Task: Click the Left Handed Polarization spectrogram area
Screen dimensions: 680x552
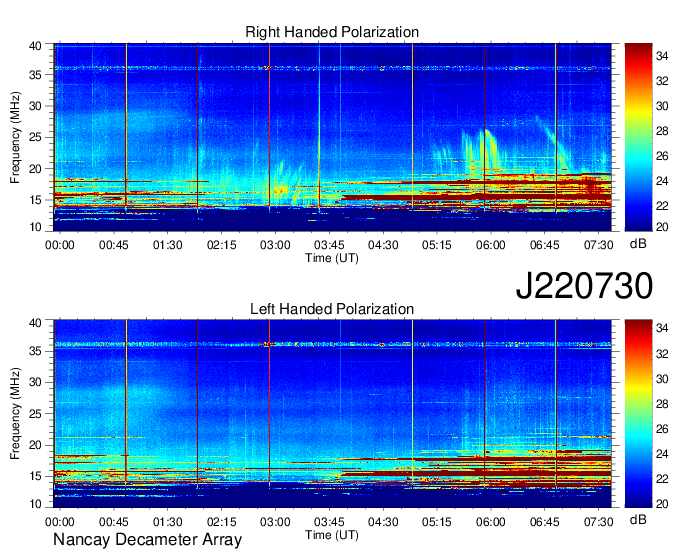Action: click(x=332, y=414)
